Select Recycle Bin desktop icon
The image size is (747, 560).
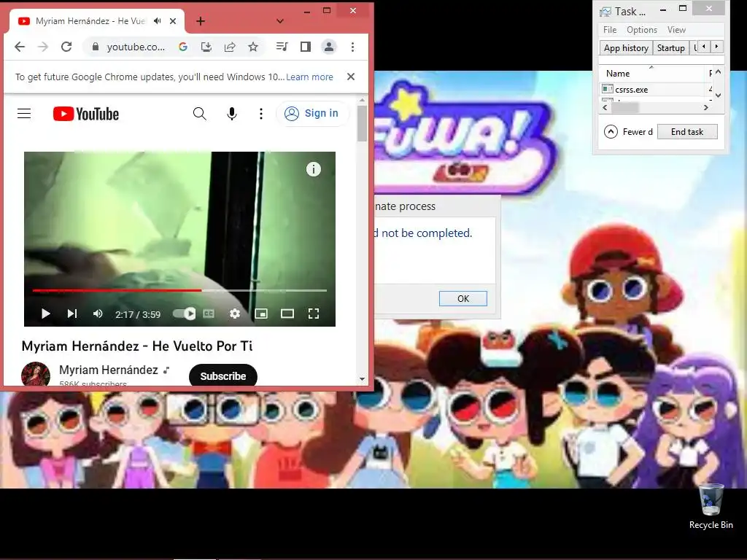click(x=711, y=506)
